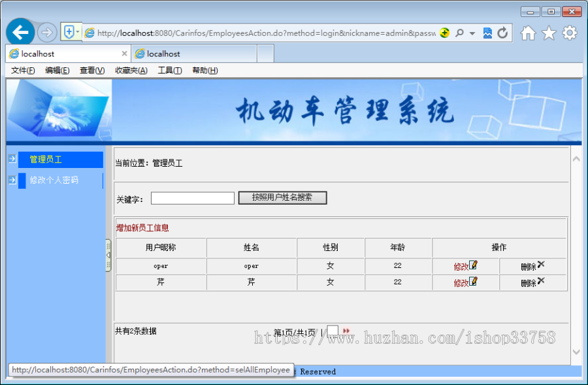
Task: Click arrow icon beside 修改个人密码
Action: tap(12, 180)
